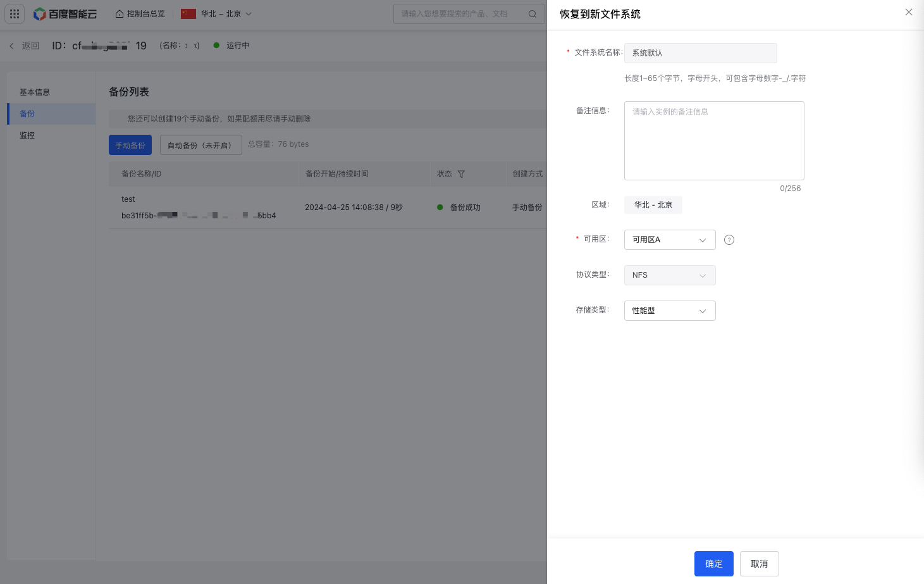Open the NFS protocol type dropdown
This screenshot has width=924, height=584.
pos(670,275)
